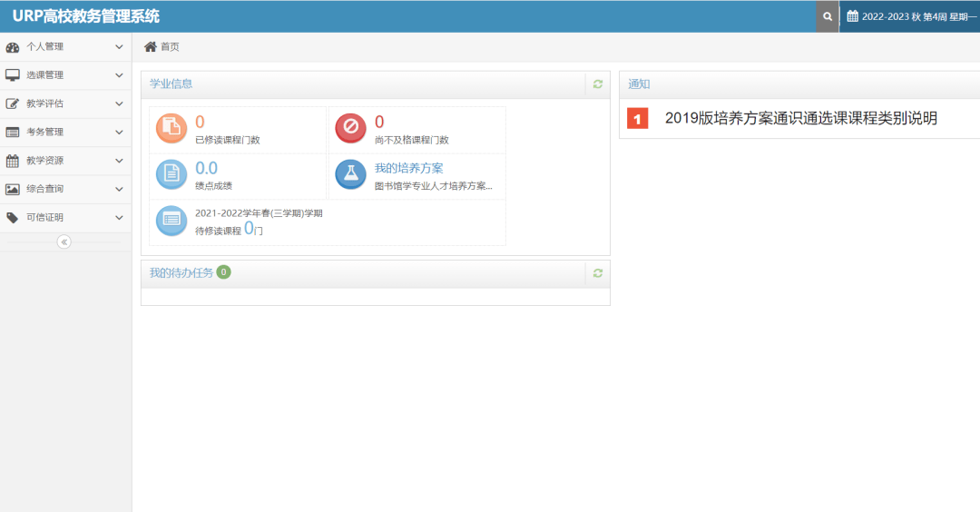Screen dimensions: 980x512
Task: Click the flask icon for 我的培养方案
Action: (350, 174)
